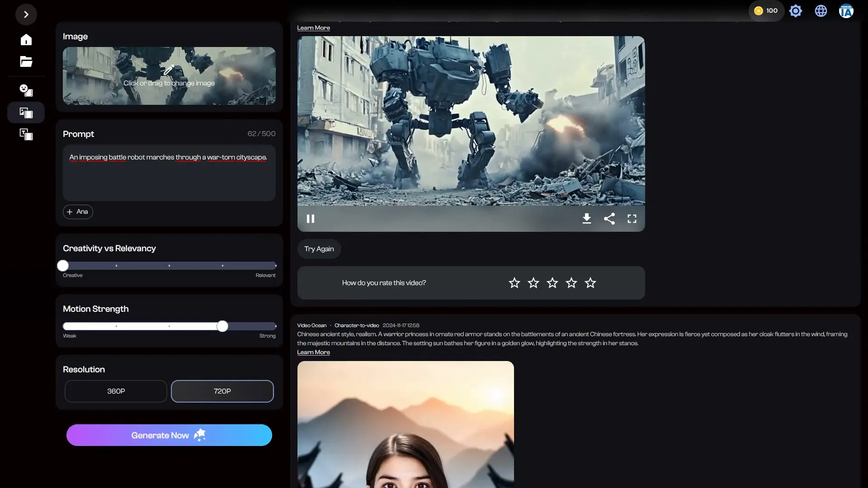
Task: Click into the prompt text box
Action: tap(169, 173)
